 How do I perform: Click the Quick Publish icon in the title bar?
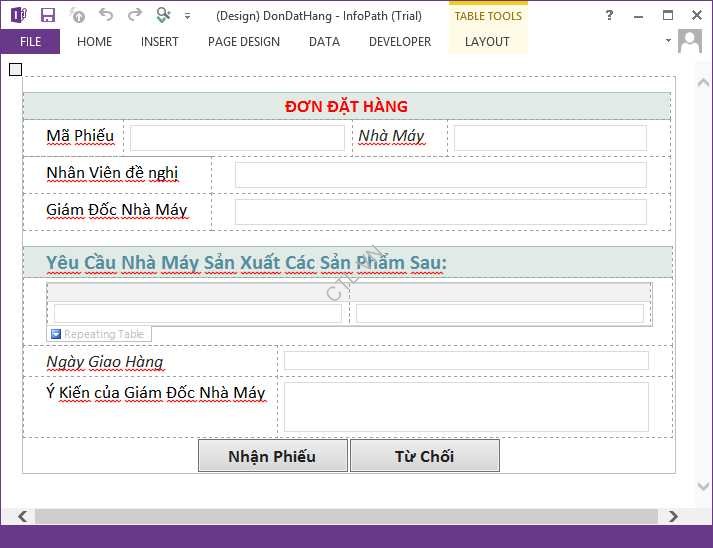pyautogui.click(x=77, y=15)
